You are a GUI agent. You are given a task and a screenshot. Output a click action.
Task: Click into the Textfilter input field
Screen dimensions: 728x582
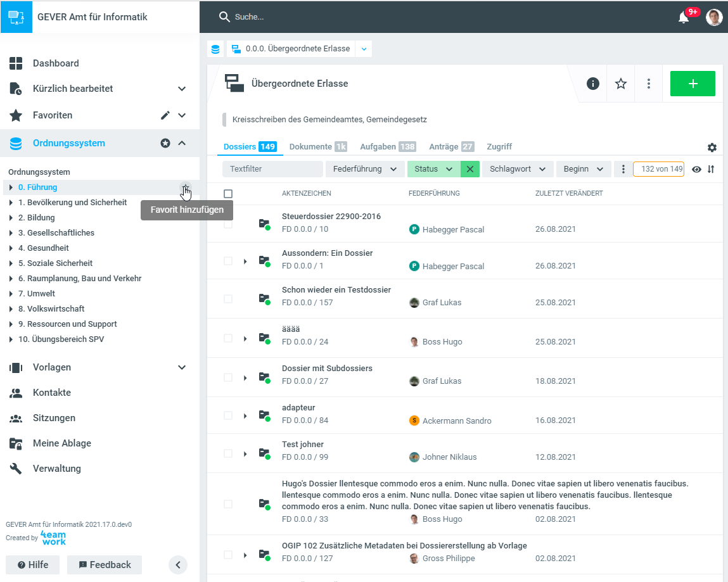[x=272, y=169]
